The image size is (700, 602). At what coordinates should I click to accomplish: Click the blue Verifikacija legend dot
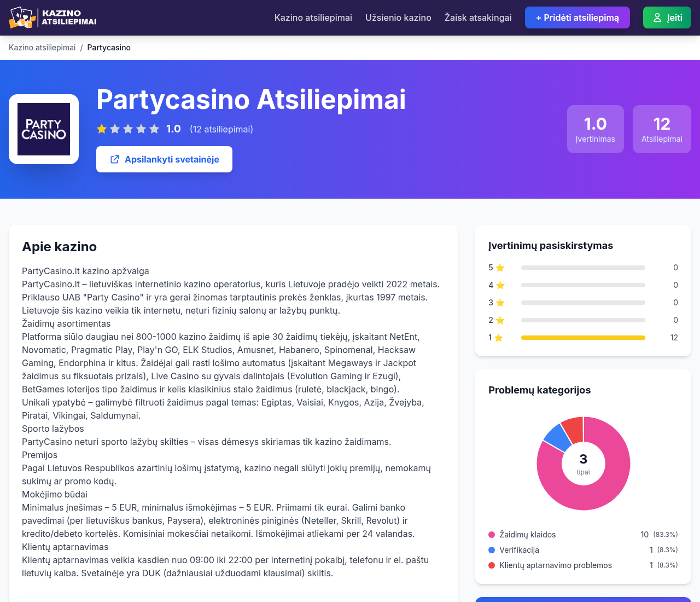coord(492,550)
